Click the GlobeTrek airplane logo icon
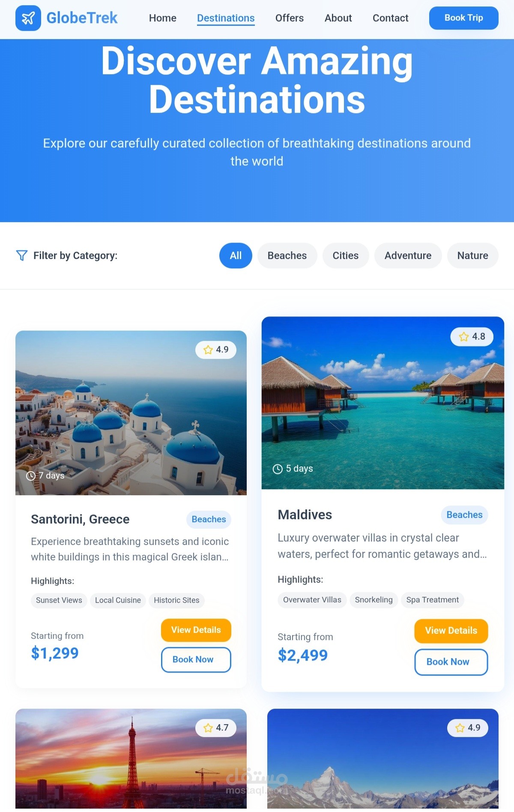 (28, 18)
